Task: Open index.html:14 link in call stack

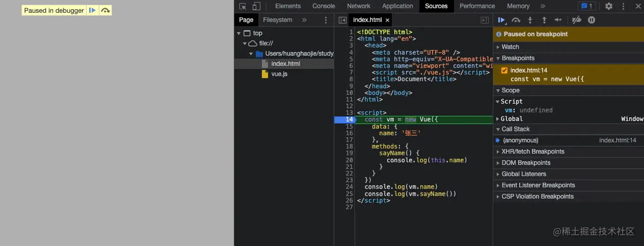Action: pyautogui.click(x=618, y=140)
